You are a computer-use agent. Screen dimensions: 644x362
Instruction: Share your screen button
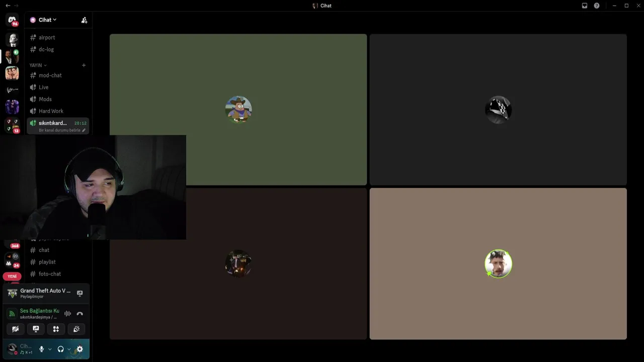pos(36,329)
